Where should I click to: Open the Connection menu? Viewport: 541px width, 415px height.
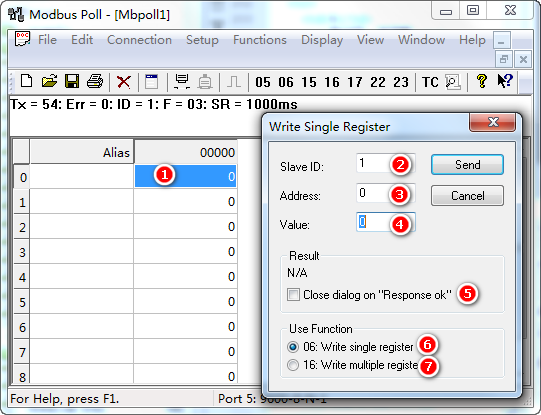139,40
